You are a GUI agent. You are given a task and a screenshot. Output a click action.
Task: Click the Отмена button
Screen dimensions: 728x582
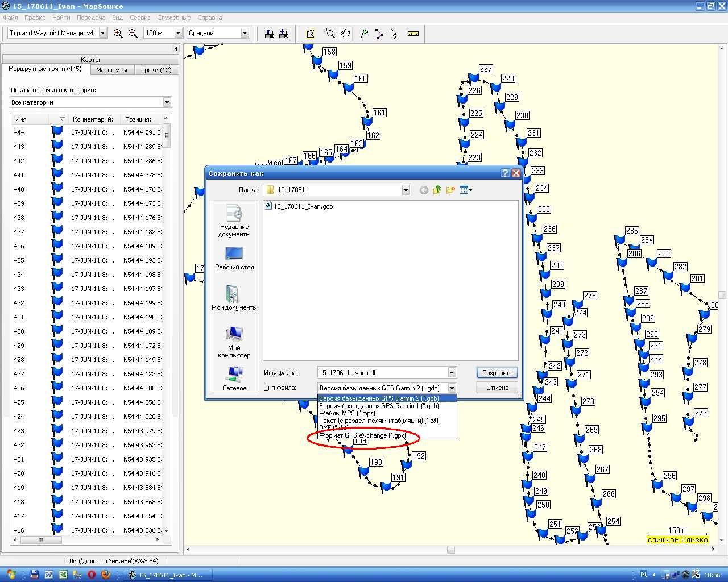(x=497, y=388)
